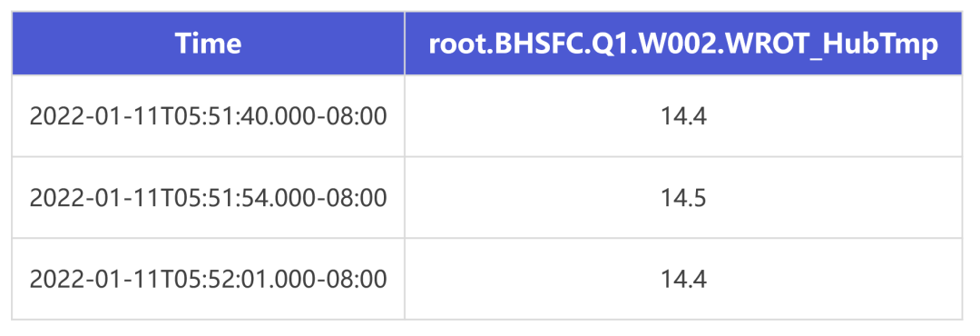Pick the HubTmp reading at 05:51:40
The width and height of the screenshot is (980, 336).
683,116
